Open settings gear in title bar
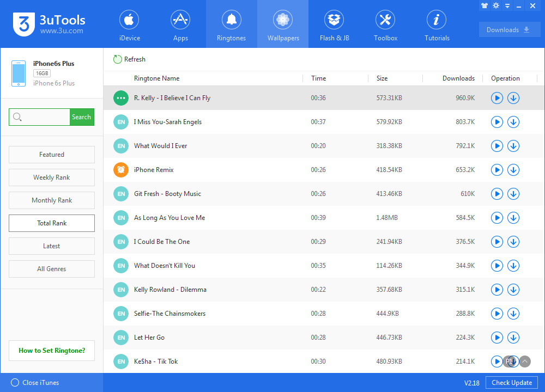545x392 pixels. (x=496, y=5)
